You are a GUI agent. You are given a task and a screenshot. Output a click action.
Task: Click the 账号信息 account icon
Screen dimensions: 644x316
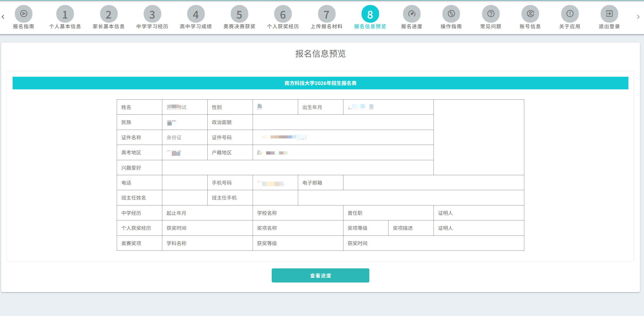click(530, 14)
